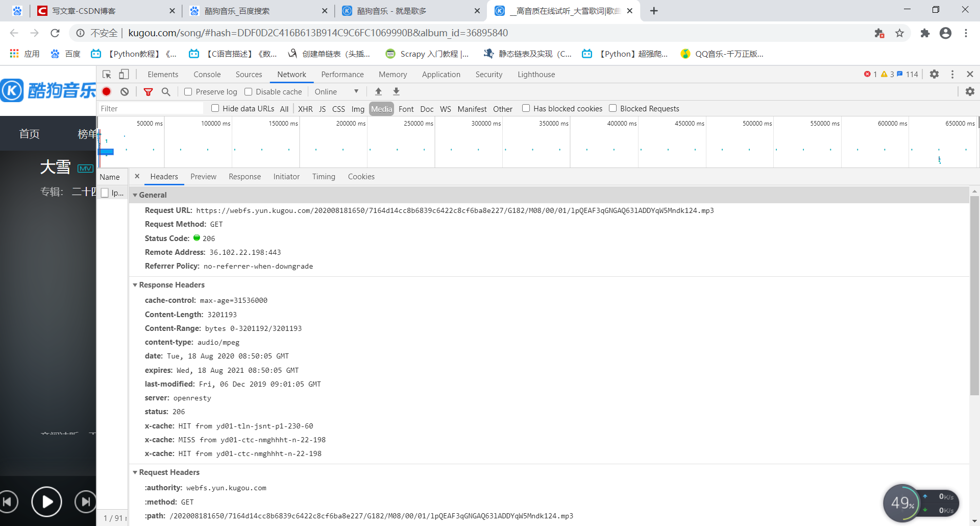Check Blocked Requests filter

[613, 108]
